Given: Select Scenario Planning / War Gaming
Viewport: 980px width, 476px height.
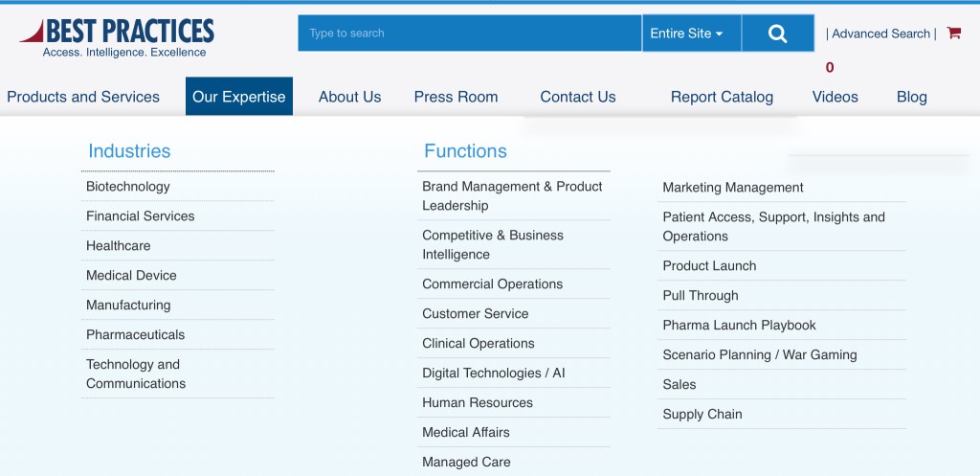Looking at the screenshot, I should click(x=759, y=355).
